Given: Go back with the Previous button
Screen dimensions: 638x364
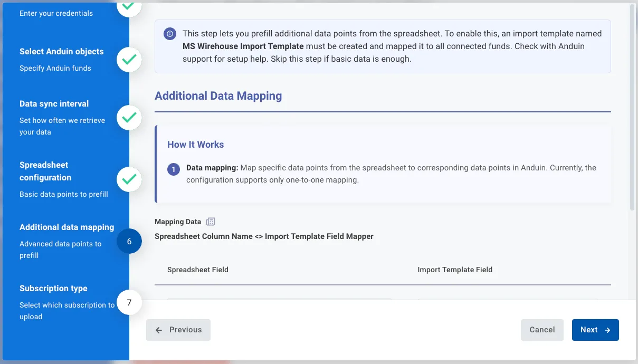Looking at the screenshot, I should (x=178, y=330).
